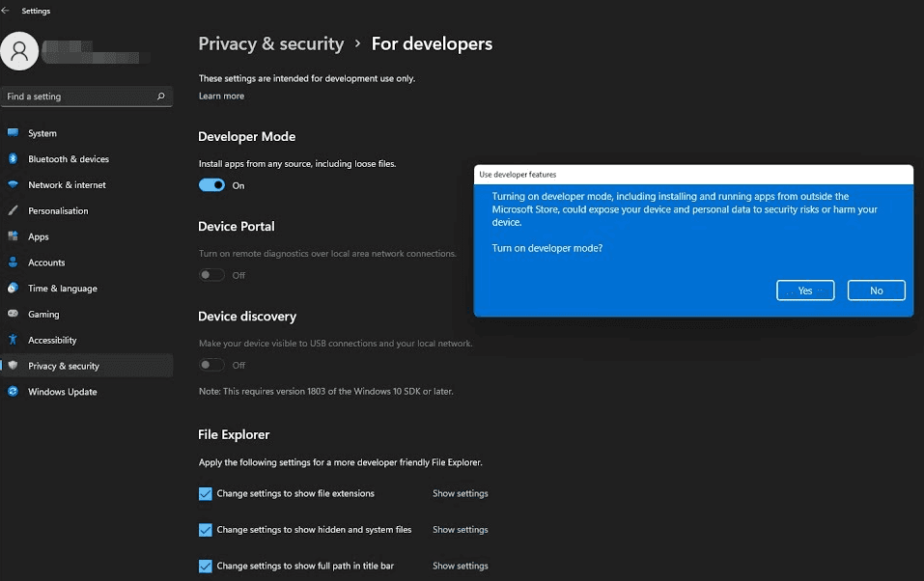Image resolution: width=924 pixels, height=581 pixels.
Task: Open Accessibility settings
Action: (x=87, y=341)
